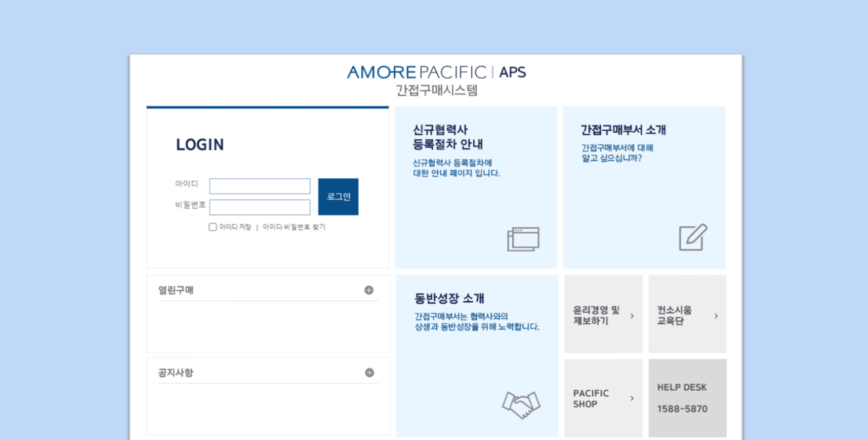Viewport: 868px width, 440px height.
Task: Click the handshake icon in 동반성장 소개
Action: (x=521, y=404)
